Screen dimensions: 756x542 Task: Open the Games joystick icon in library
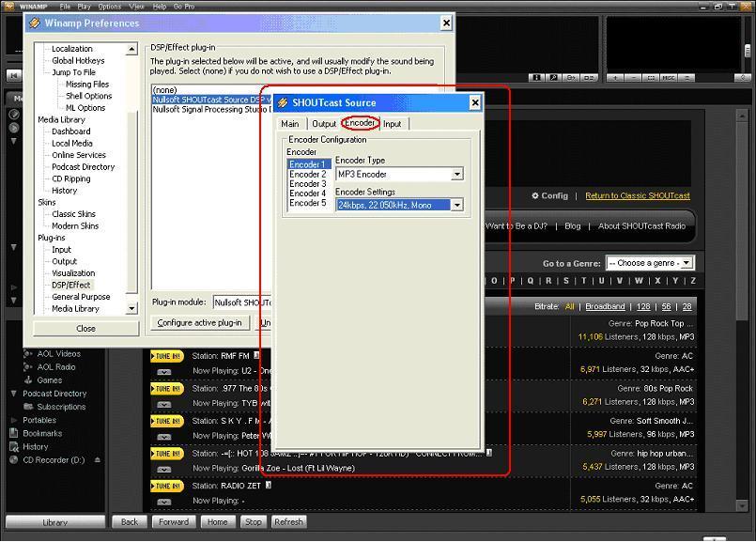click(x=28, y=380)
